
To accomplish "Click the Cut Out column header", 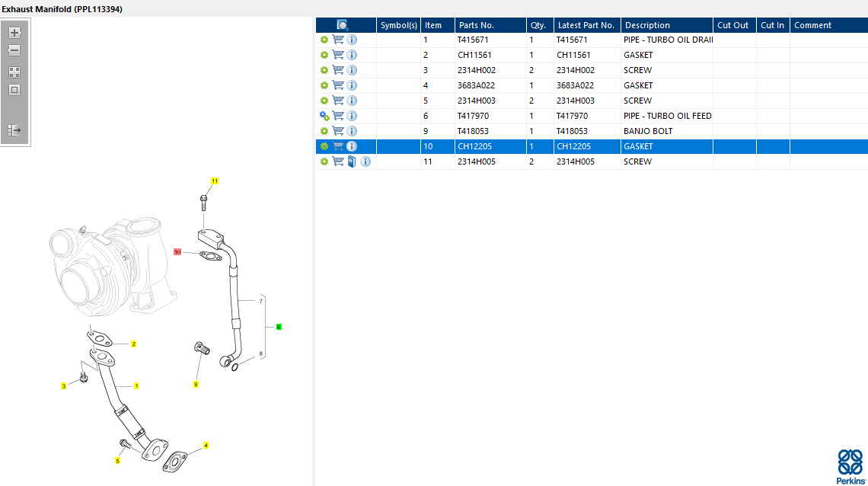I will pos(735,25).
